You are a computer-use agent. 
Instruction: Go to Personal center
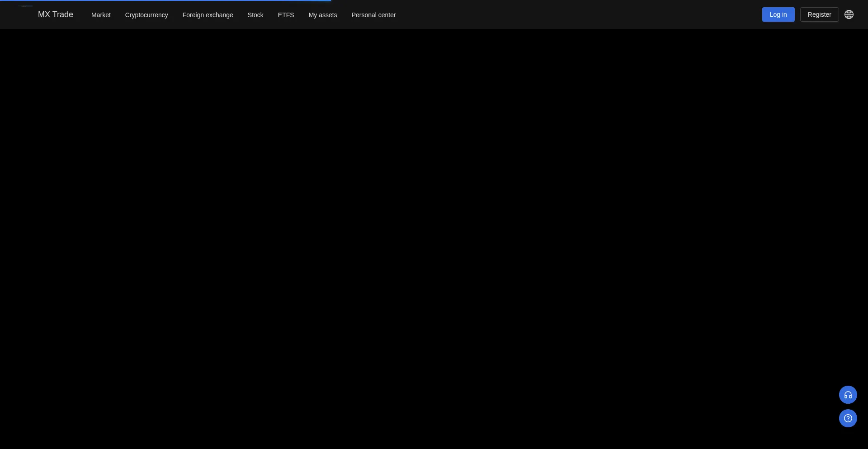point(373,15)
